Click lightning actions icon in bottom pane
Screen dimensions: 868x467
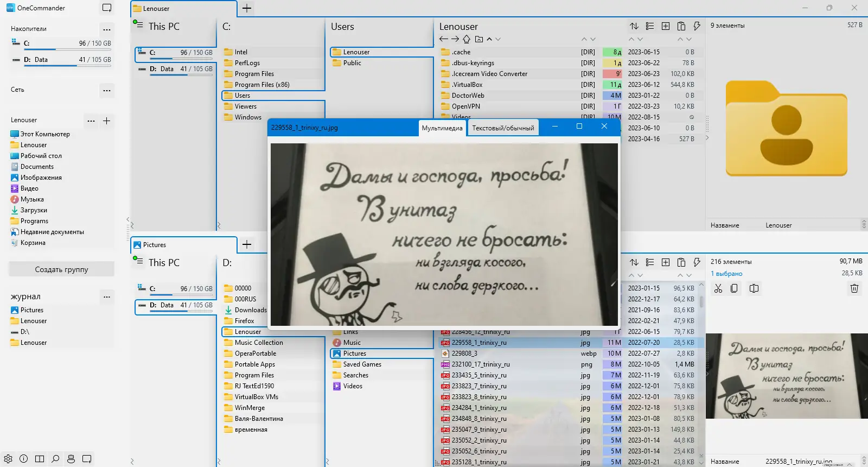pos(697,262)
